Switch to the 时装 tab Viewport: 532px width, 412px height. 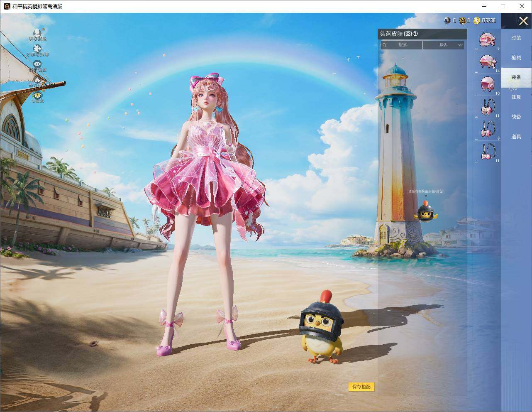tap(516, 38)
